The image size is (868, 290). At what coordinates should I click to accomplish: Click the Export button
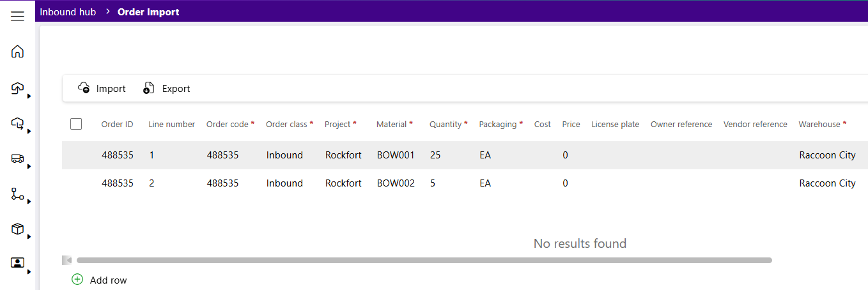[x=167, y=88]
